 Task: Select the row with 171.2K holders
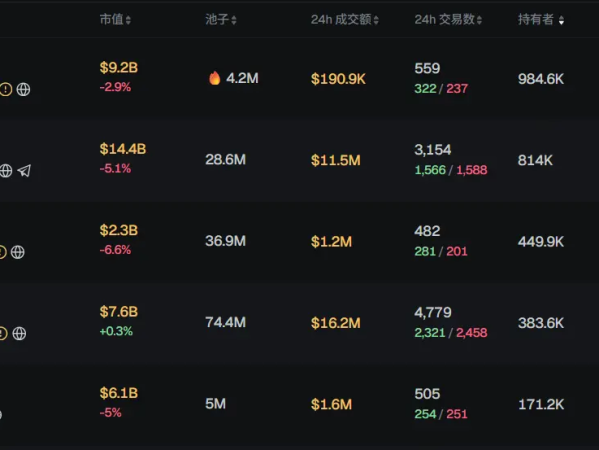pos(300,404)
